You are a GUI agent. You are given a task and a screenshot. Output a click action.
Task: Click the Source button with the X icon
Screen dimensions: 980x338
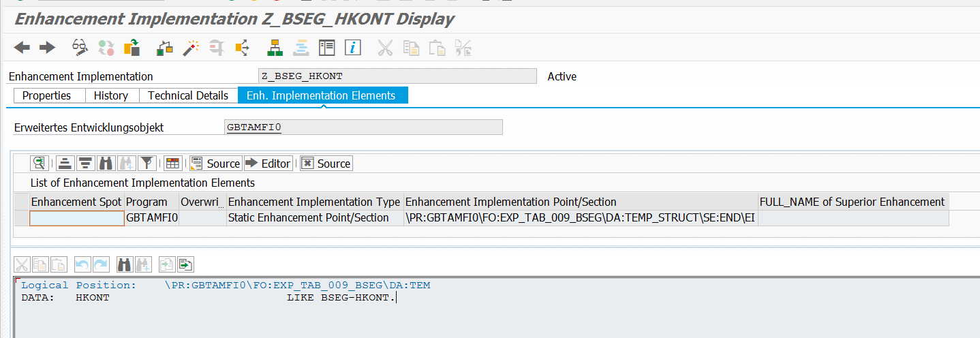[326, 164]
